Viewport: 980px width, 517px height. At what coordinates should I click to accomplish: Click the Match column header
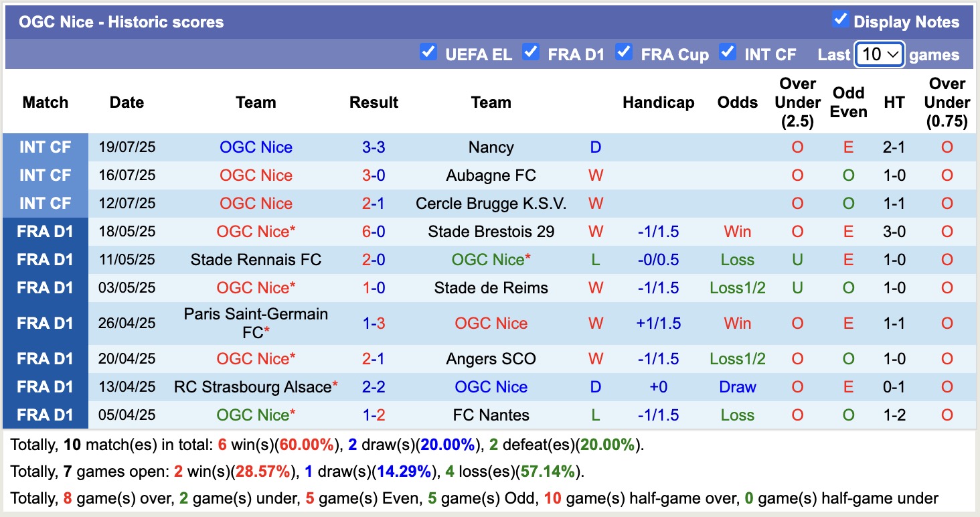tap(45, 102)
